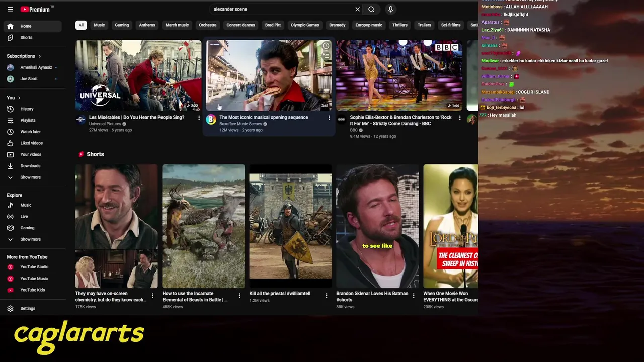Expand the Subscriptions section

point(24,56)
